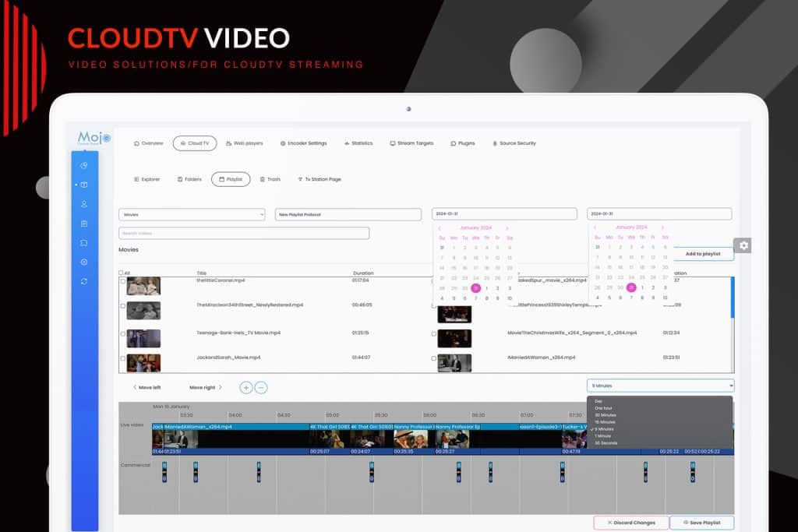This screenshot has width=798, height=532.
Task: Open the box sidebar icon
Action: coord(84,185)
